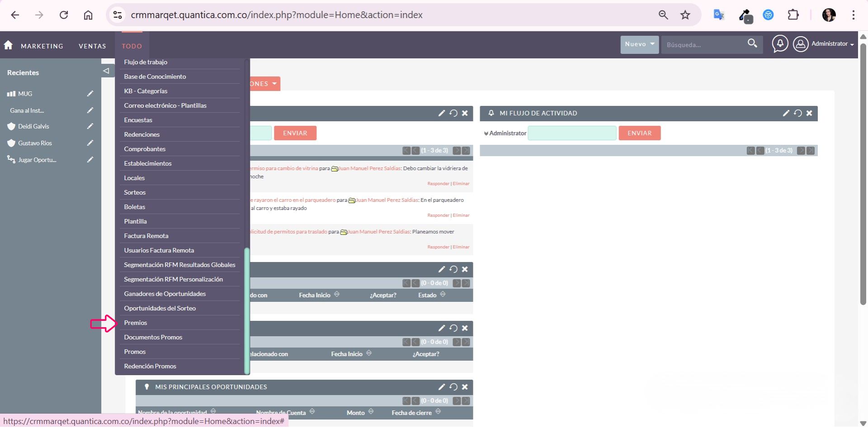Image resolution: width=868 pixels, height=429 pixels.
Task: Refresh the Mi Flujo de Actividad dashlet
Action: [x=797, y=113]
